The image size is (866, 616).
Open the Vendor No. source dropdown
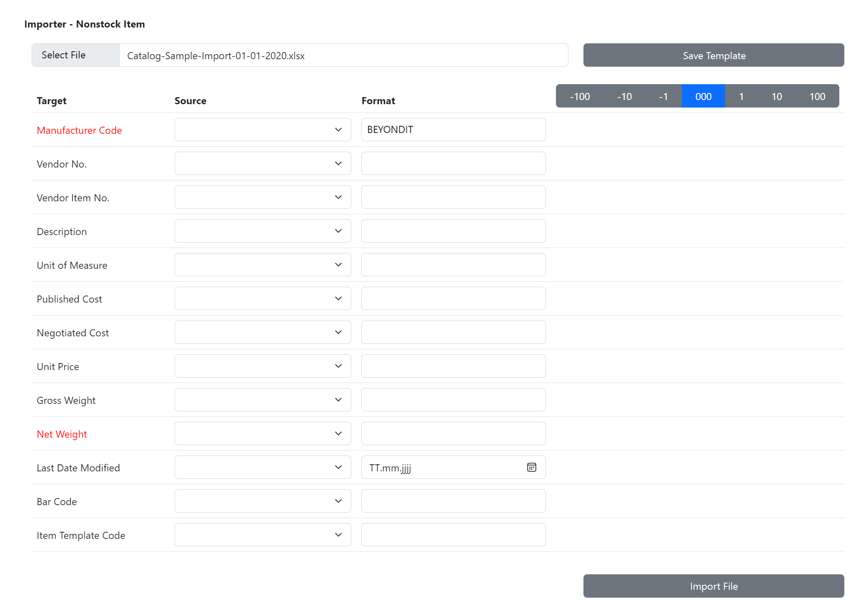click(263, 163)
